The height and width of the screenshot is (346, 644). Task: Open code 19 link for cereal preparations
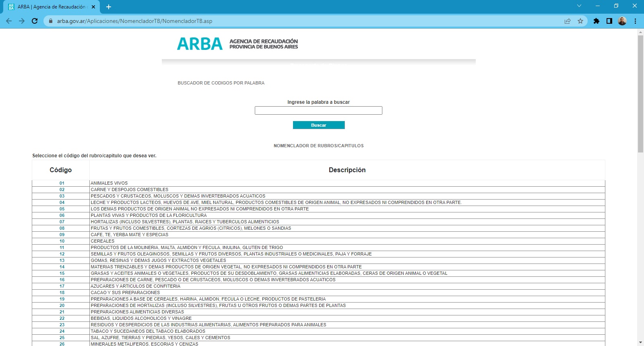62,299
